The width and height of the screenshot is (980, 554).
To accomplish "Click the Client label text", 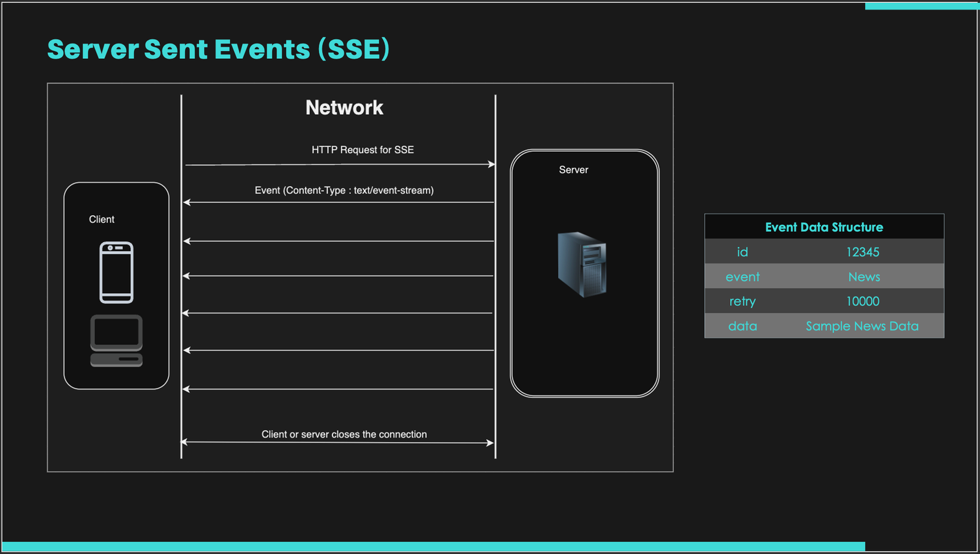I will pyautogui.click(x=102, y=219).
